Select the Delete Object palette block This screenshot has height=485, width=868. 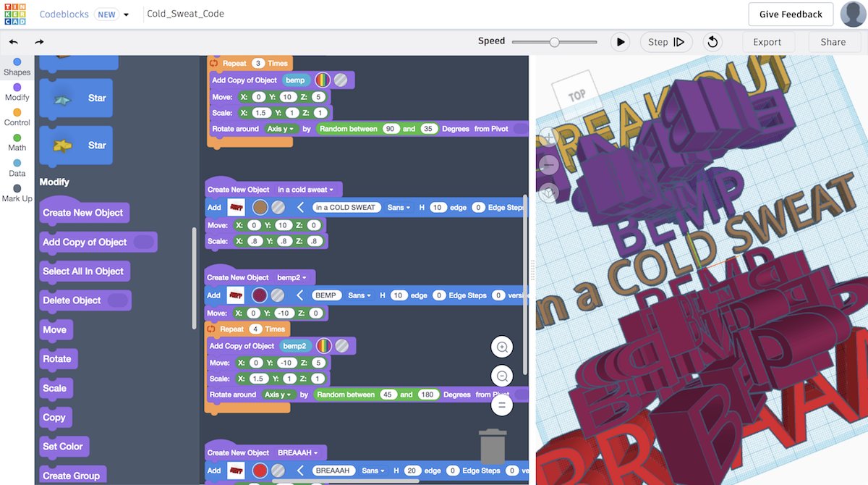pos(85,300)
